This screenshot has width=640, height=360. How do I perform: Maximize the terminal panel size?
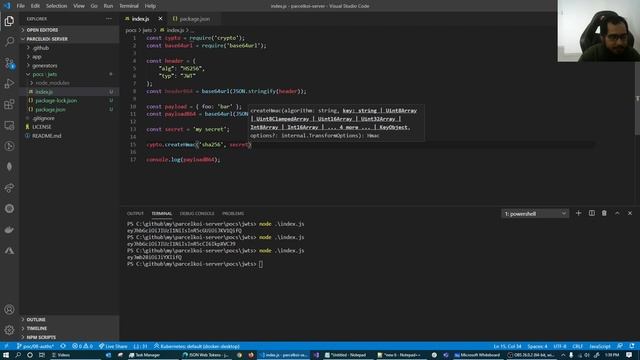click(617, 213)
